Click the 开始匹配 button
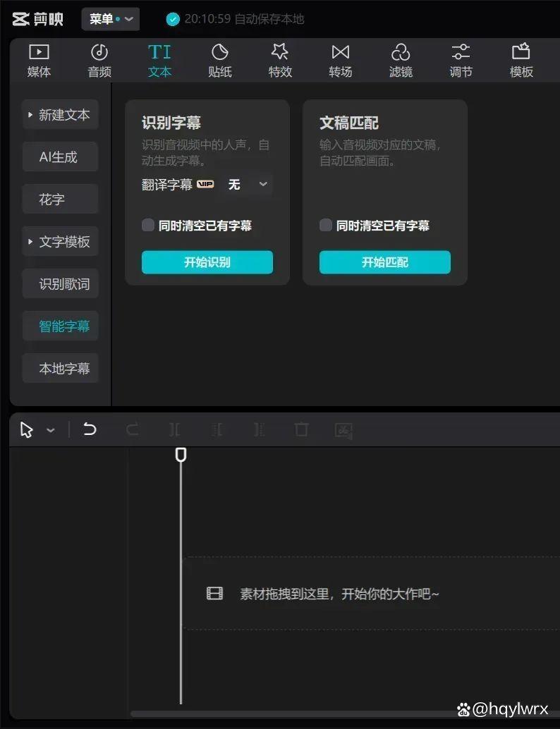 pos(385,262)
